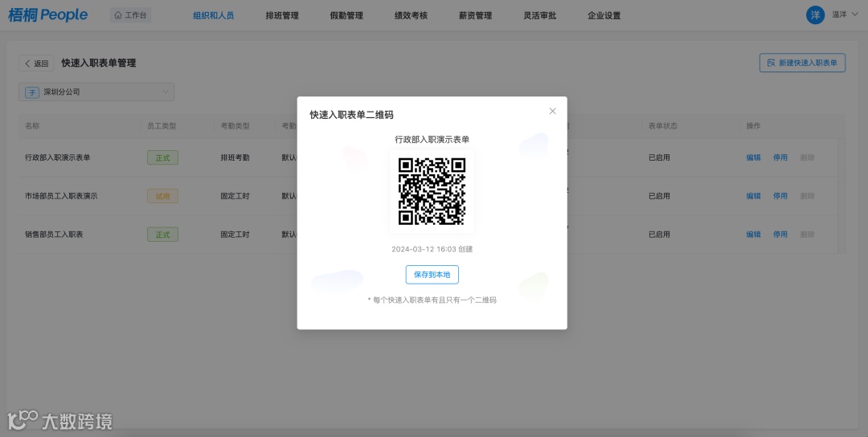Viewport: 868px width, 437px height.
Task: Click the 排班考勤 attendance type cell
Action: [x=235, y=157]
